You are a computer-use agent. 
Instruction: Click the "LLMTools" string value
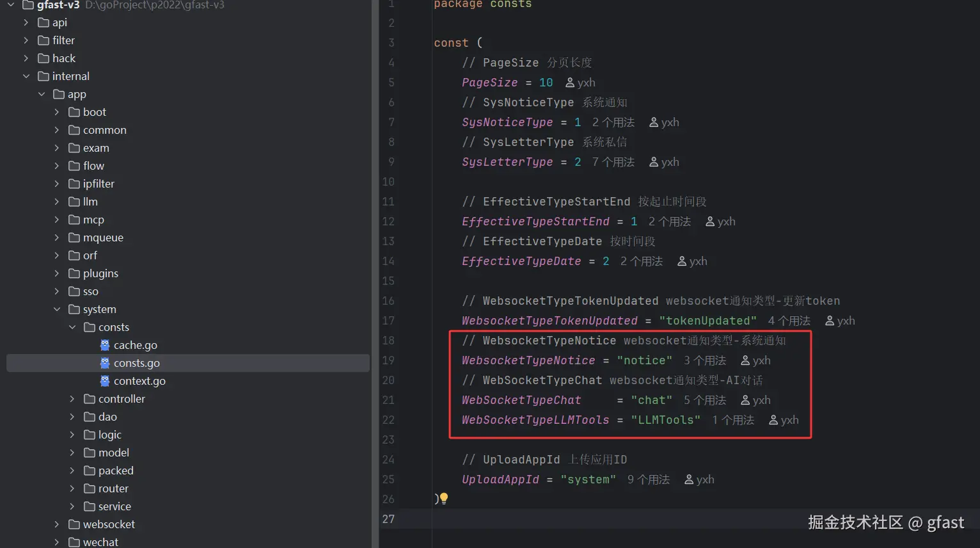pyautogui.click(x=665, y=420)
